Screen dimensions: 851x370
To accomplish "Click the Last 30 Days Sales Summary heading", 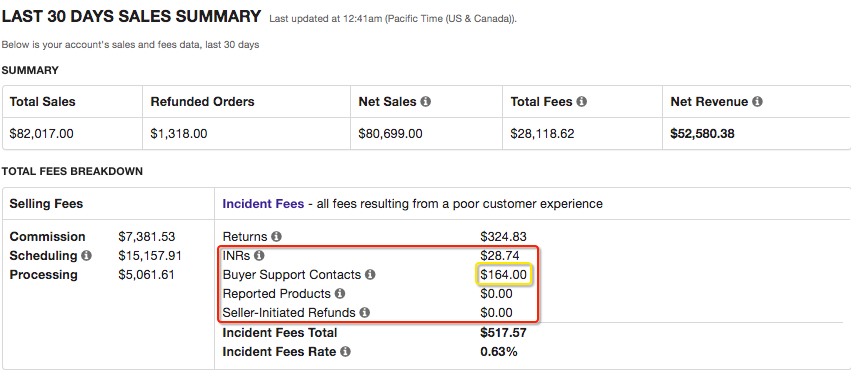I will click(131, 17).
